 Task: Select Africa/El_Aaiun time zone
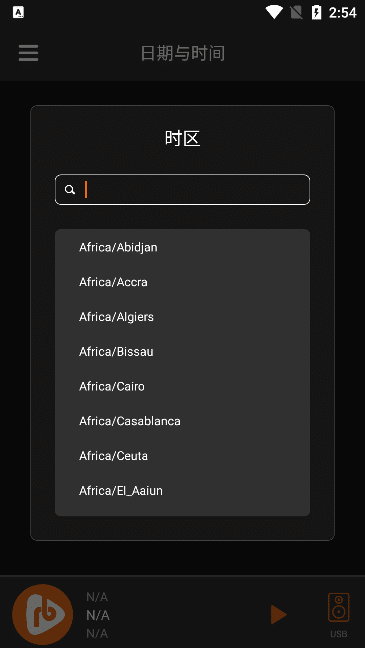coord(182,490)
